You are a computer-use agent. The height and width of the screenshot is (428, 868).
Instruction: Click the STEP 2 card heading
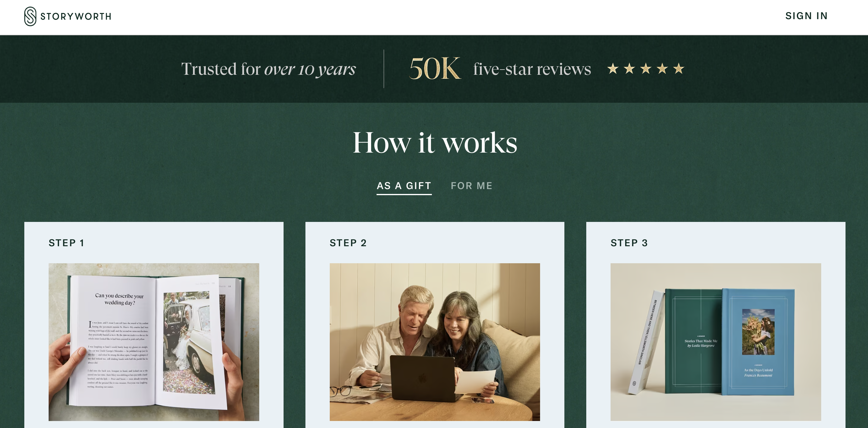(x=348, y=243)
